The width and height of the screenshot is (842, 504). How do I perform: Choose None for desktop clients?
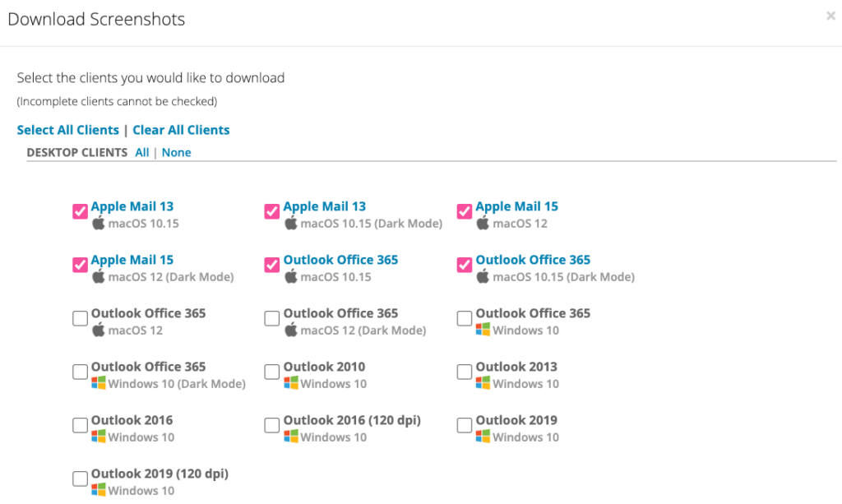[x=176, y=153]
